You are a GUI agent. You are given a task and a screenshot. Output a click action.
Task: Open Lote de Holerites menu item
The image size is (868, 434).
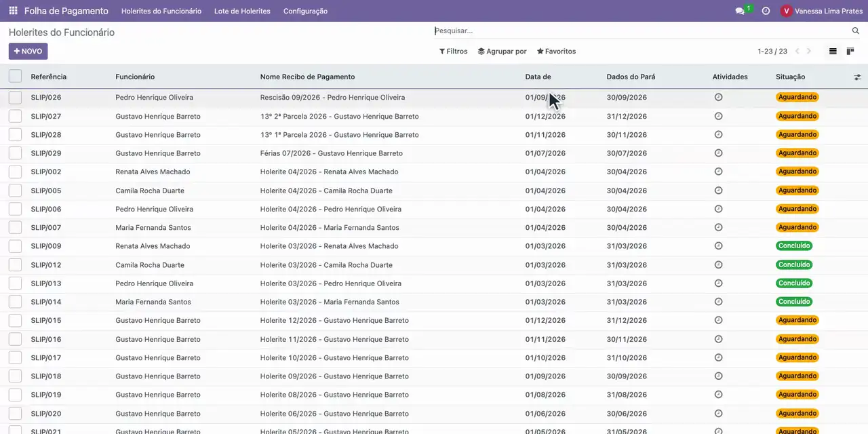pyautogui.click(x=242, y=11)
